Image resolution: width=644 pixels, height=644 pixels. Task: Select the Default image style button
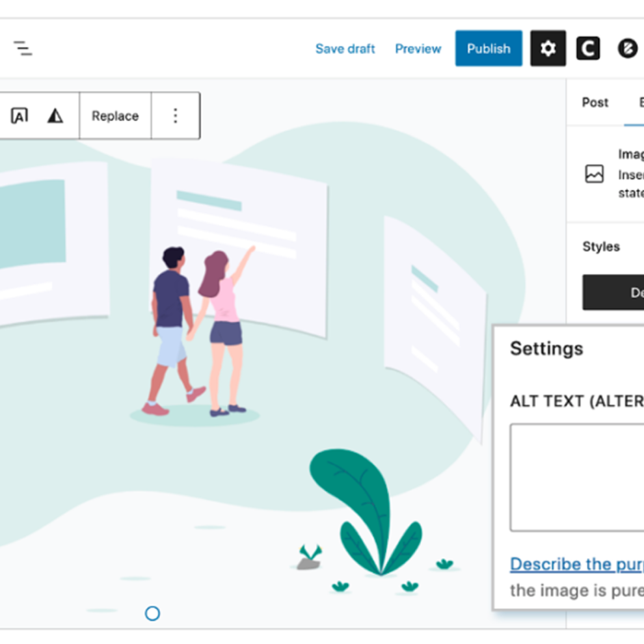(x=615, y=293)
